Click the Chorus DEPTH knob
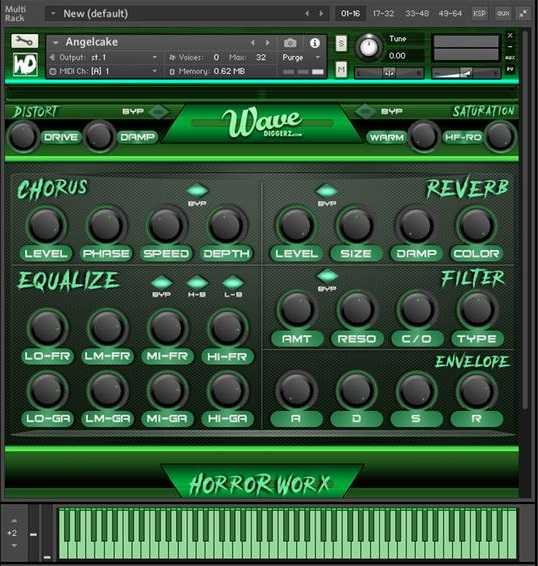 click(226, 225)
